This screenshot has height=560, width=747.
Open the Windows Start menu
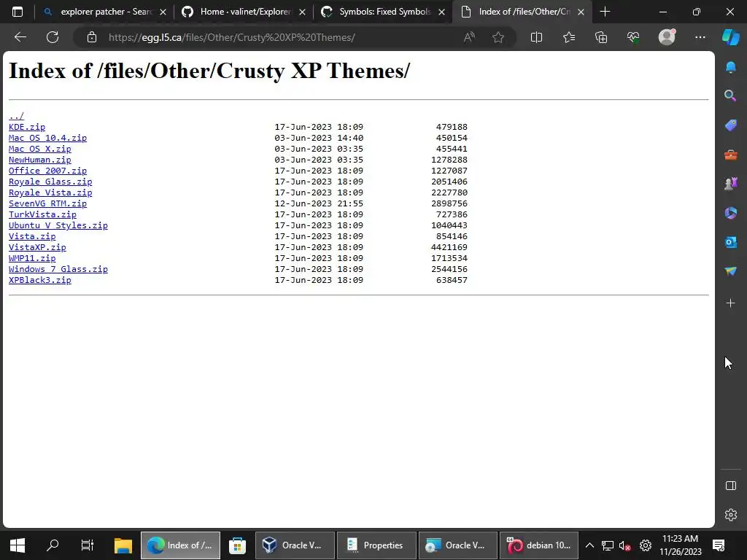click(x=18, y=545)
